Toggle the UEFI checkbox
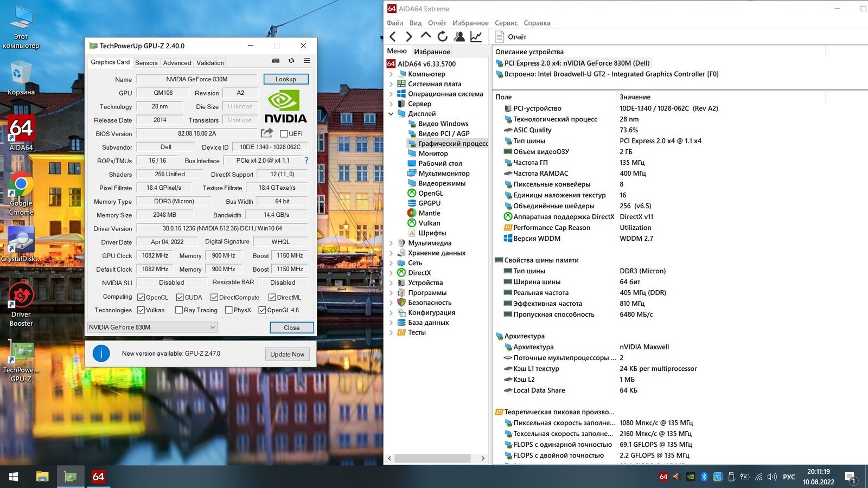Image resolution: width=868 pixels, height=488 pixels. pos(284,133)
